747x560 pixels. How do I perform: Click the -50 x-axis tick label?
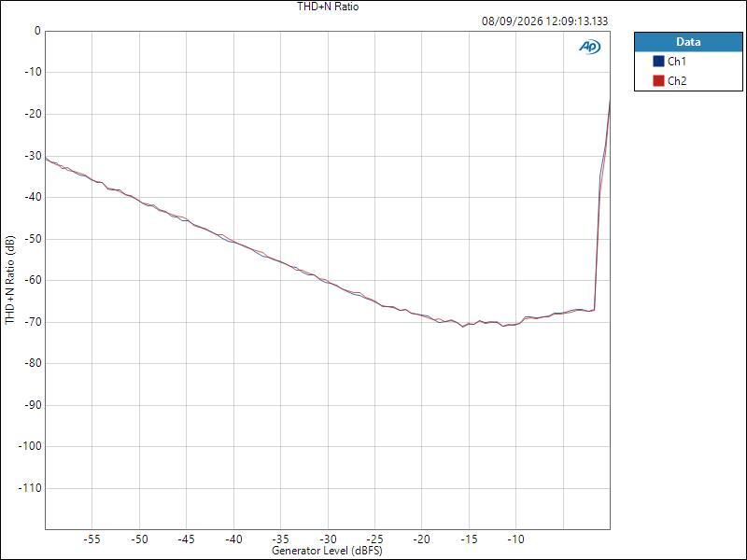coord(139,539)
